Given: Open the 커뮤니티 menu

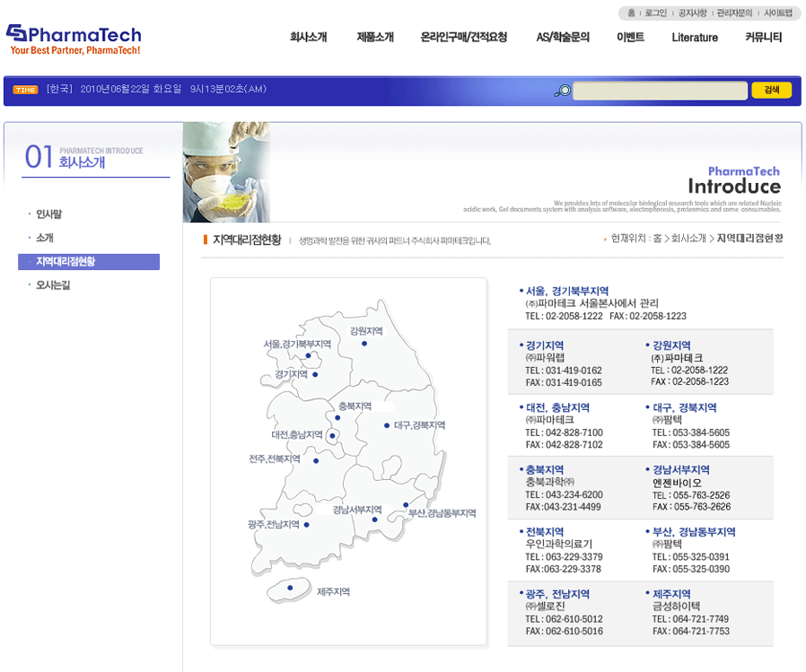Looking at the screenshot, I should click(x=763, y=37).
